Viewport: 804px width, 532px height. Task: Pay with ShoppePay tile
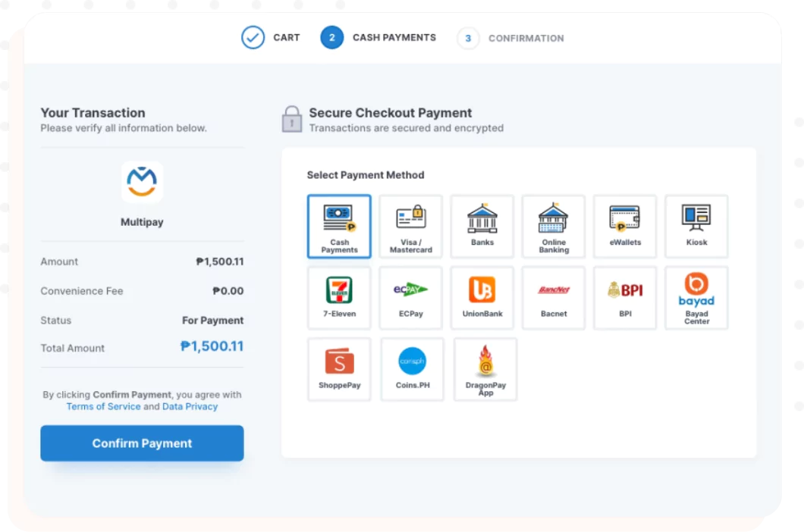(339, 369)
